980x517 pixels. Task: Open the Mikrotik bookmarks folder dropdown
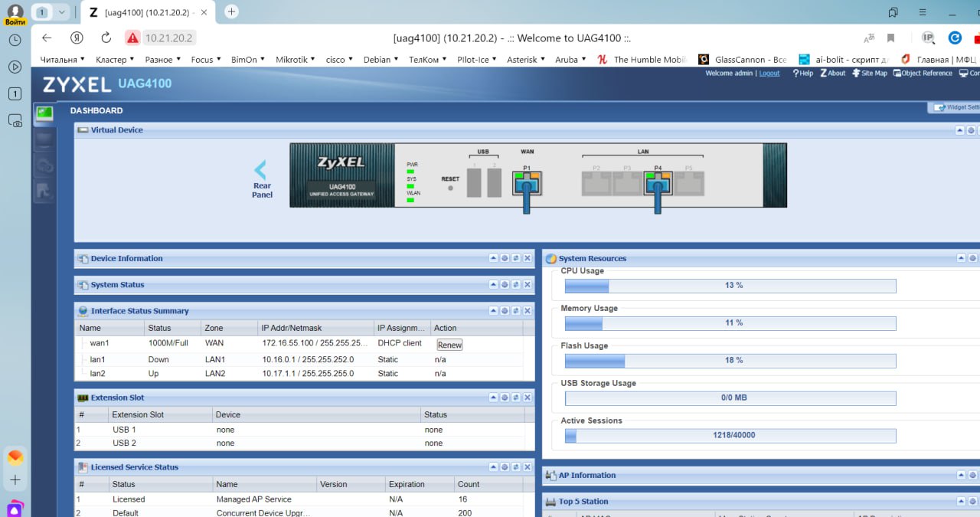(x=295, y=60)
